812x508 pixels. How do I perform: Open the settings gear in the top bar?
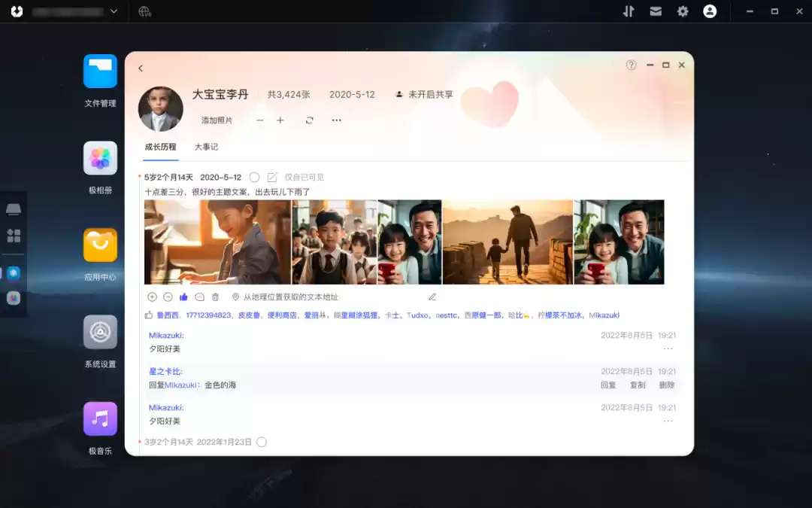click(683, 11)
